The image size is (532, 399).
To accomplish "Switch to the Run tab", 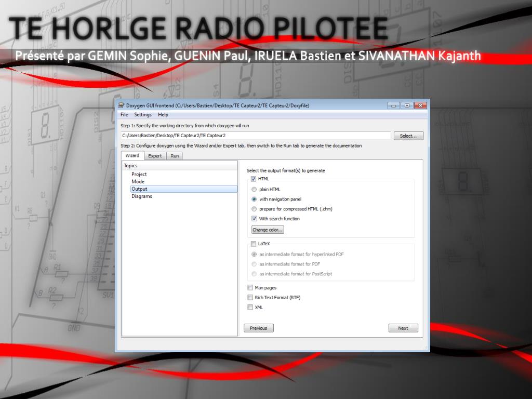I will coord(175,156).
